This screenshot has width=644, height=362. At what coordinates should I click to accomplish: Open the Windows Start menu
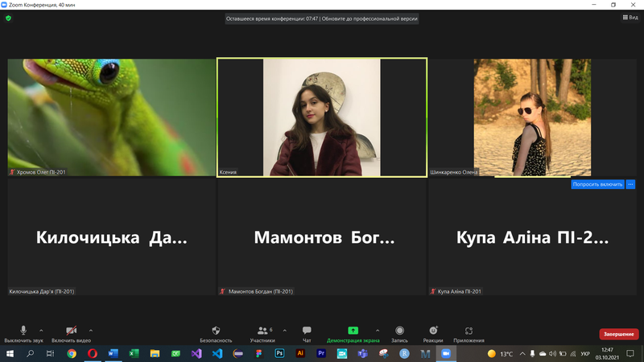click(10, 353)
